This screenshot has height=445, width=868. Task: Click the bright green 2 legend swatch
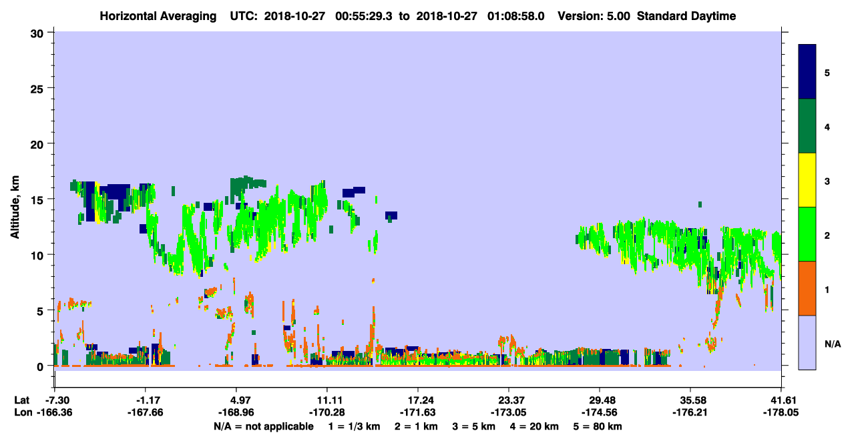[807, 234]
